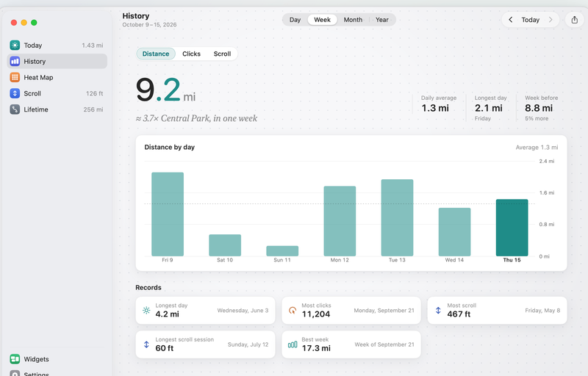Select the Distance metric
The width and height of the screenshot is (588, 376).
(156, 54)
